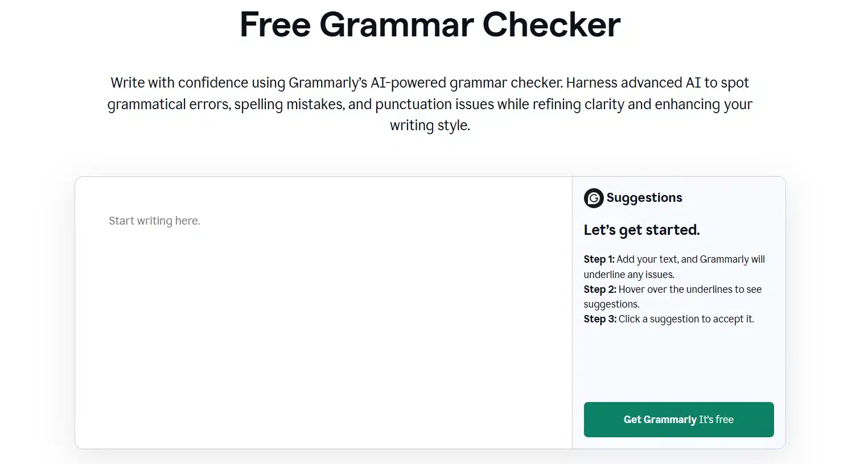This screenshot has width=868, height=464.
Task: Click the Step 3 accept suggestion line
Action: [x=668, y=319]
